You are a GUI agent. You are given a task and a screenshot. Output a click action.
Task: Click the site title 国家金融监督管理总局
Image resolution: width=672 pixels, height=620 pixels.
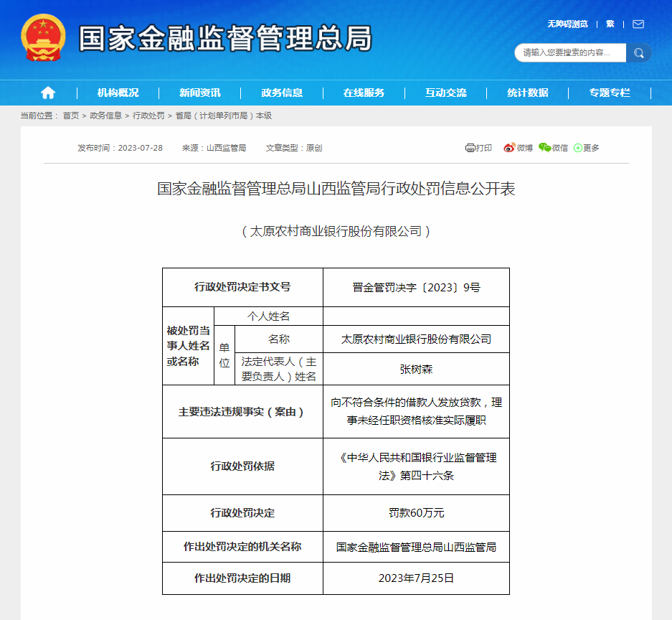coord(225,38)
